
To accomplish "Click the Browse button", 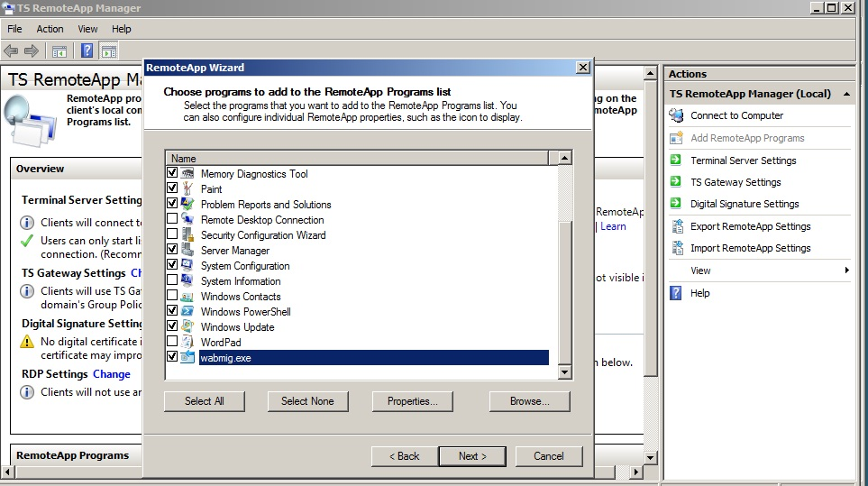I will tap(530, 401).
